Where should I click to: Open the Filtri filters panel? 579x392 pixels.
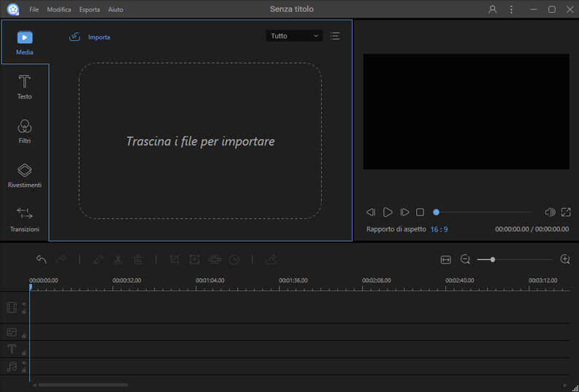point(25,131)
